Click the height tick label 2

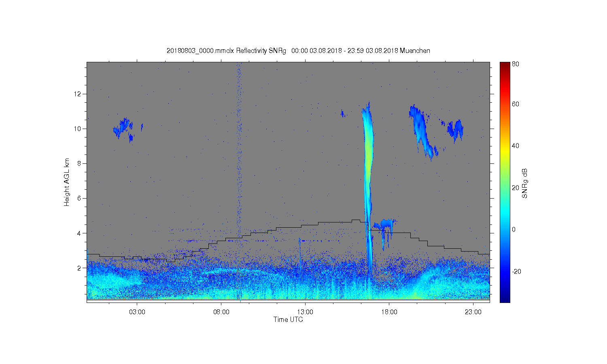click(79, 268)
